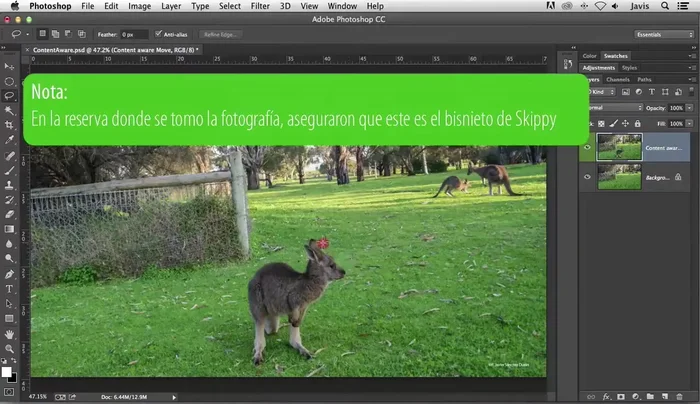This screenshot has height=404, width=700.
Task: Switch to the Channels tab
Action: 618,79
